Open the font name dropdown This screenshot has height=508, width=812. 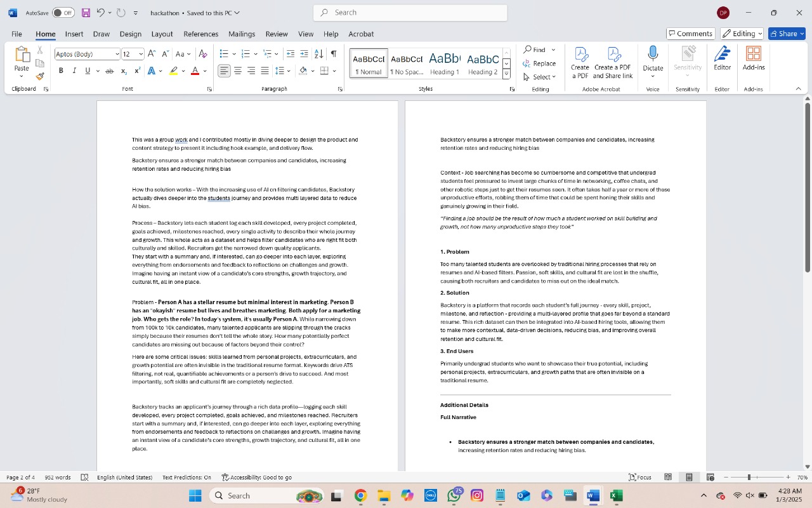tap(117, 54)
